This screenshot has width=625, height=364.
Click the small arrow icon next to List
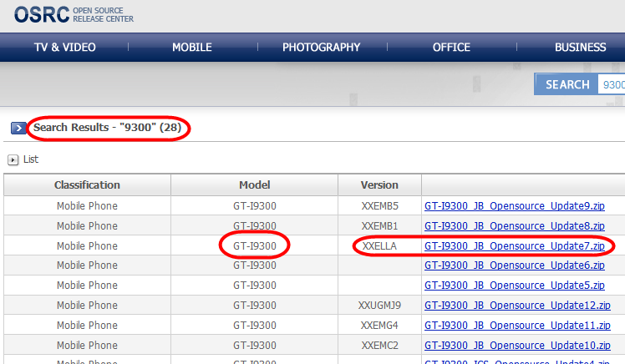coord(13,159)
